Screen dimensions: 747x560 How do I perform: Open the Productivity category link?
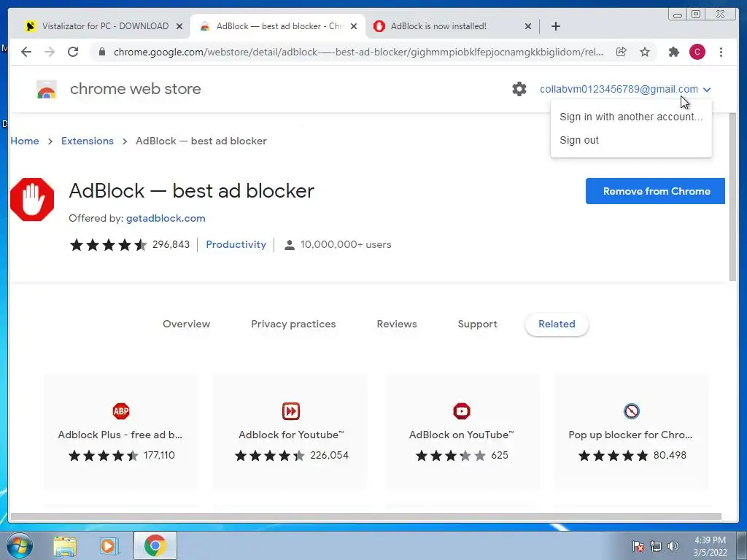(x=236, y=244)
